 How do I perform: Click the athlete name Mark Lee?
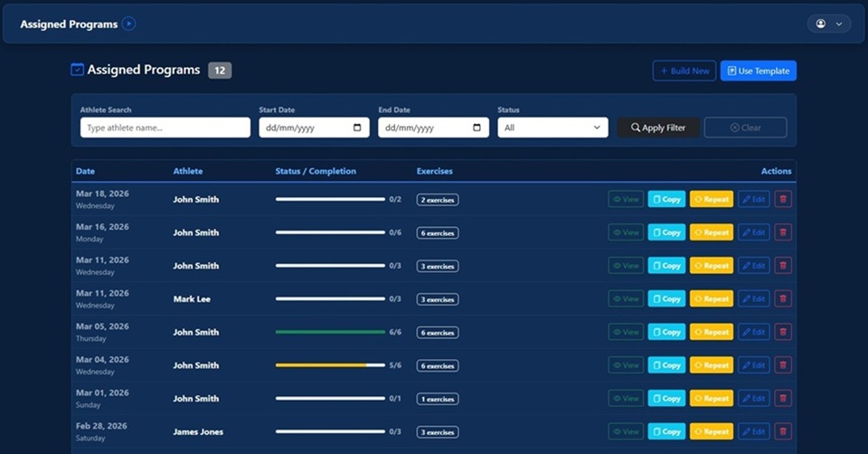[192, 299]
